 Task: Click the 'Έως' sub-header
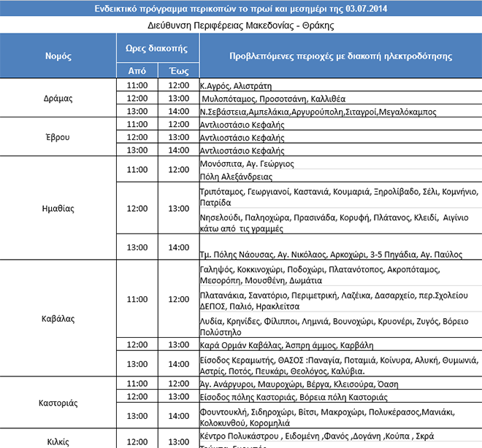pyautogui.click(x=179, y=71)
